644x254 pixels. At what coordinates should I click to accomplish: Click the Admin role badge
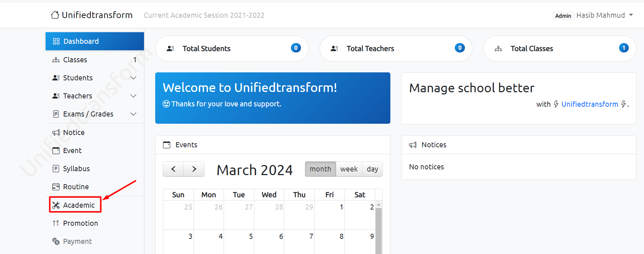point(563,16)
